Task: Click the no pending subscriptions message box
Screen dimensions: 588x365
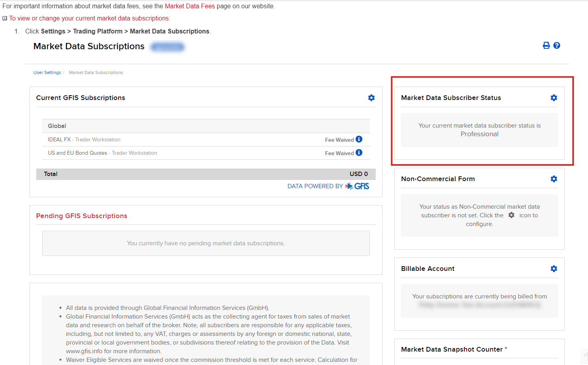Action: [206, 243]
